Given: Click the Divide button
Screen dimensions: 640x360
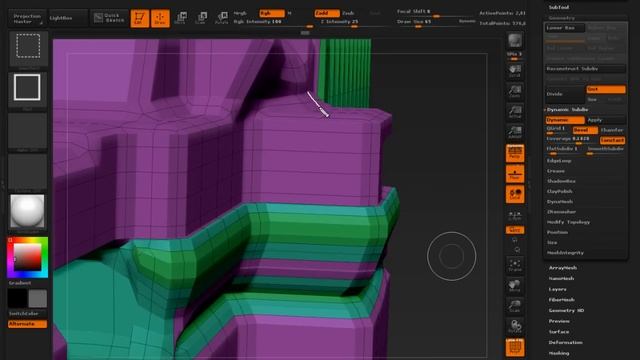Looking at the screenshot, I should click(565, 94).
